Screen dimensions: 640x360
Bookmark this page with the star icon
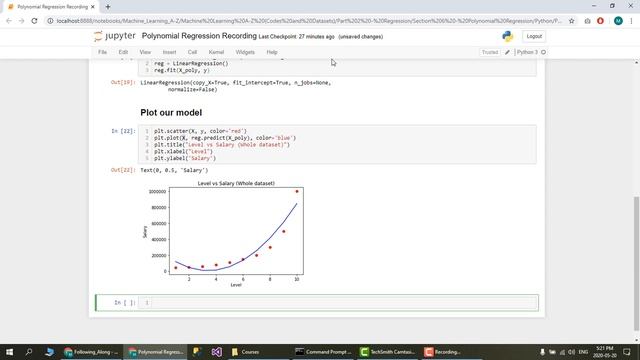point(571,21)
